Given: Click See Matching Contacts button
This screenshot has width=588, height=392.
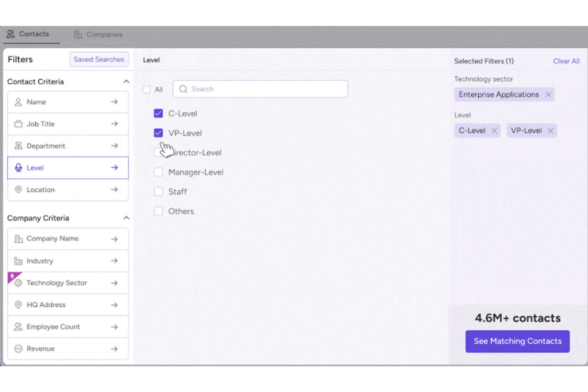Looking at the screenshot, I should 517,341.
